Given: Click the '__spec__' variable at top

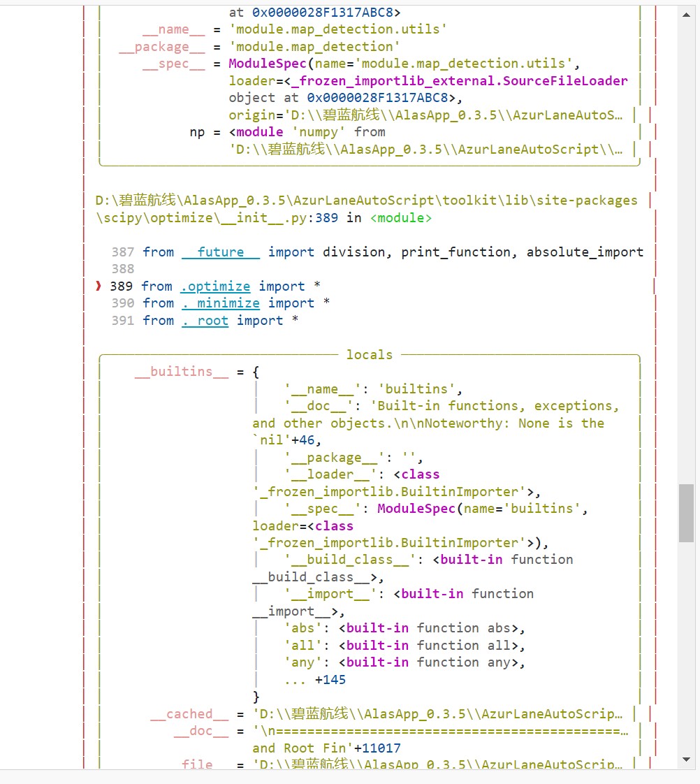Looking at the screenshot, I should [x=173, y=64].
